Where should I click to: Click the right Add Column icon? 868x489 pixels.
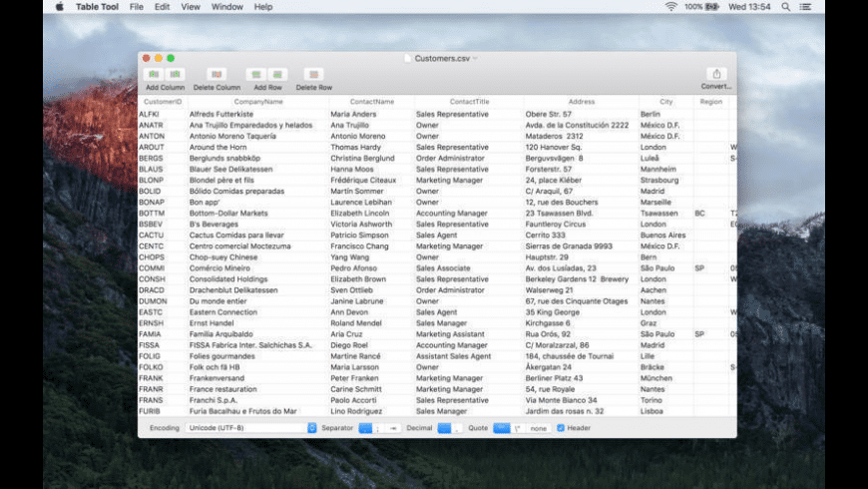pos(176,75)
